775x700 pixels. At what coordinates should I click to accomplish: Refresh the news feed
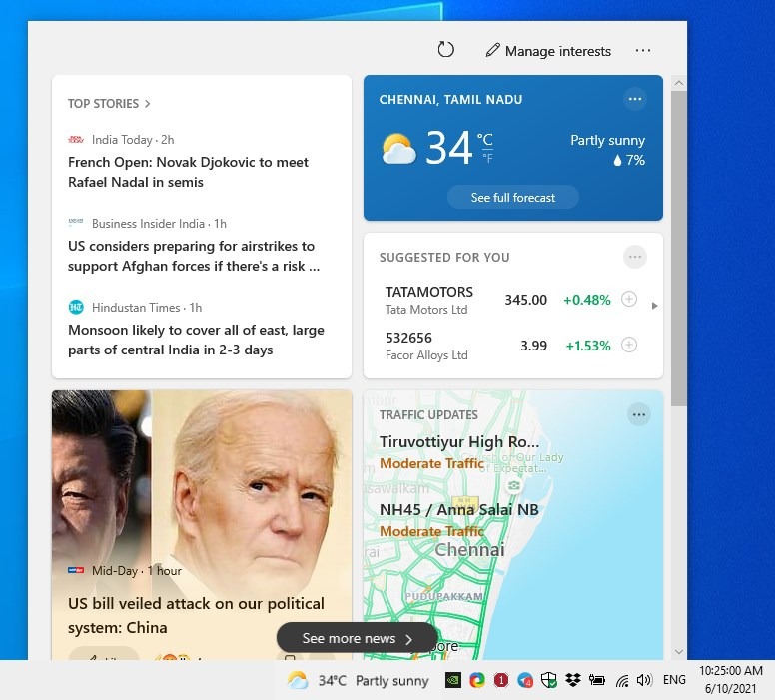tap(445, 50)
